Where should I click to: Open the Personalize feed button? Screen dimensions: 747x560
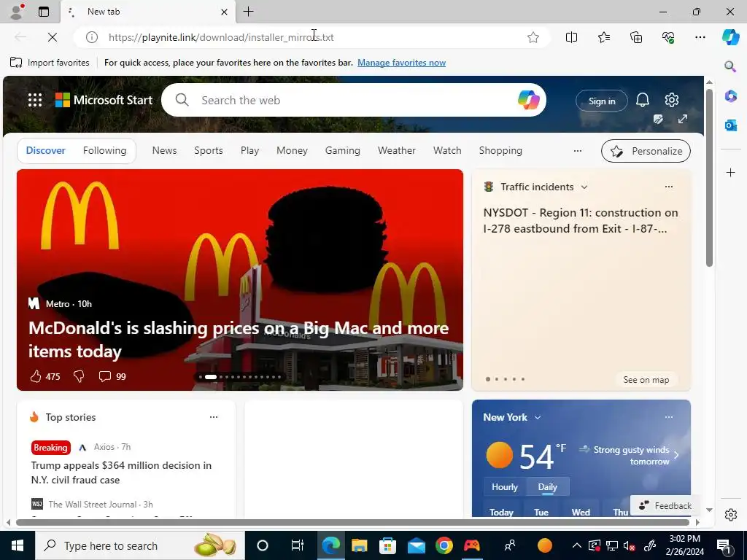[646, 151]
